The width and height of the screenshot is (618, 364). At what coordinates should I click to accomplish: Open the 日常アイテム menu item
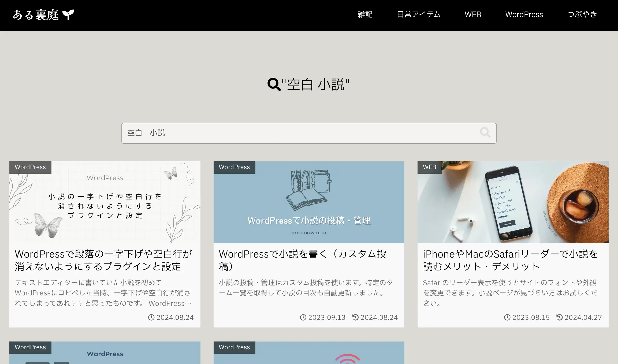pyautogui.click(x=419, y=14)
